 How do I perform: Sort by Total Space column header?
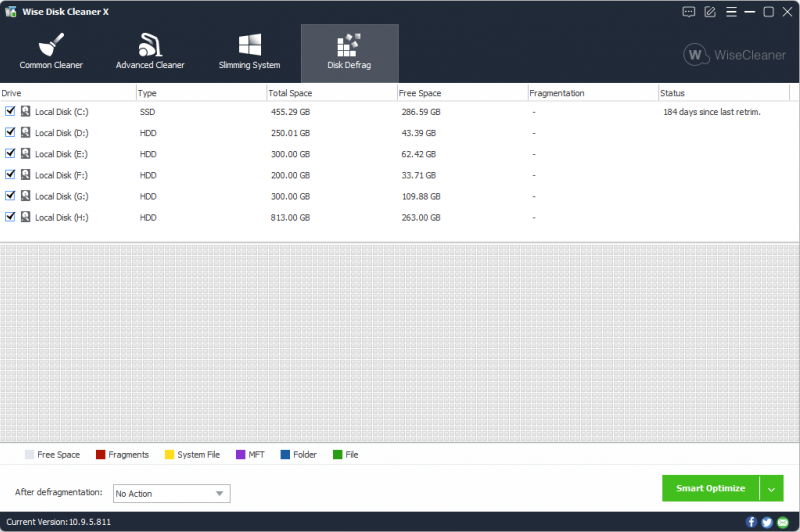tap(332, 93)
